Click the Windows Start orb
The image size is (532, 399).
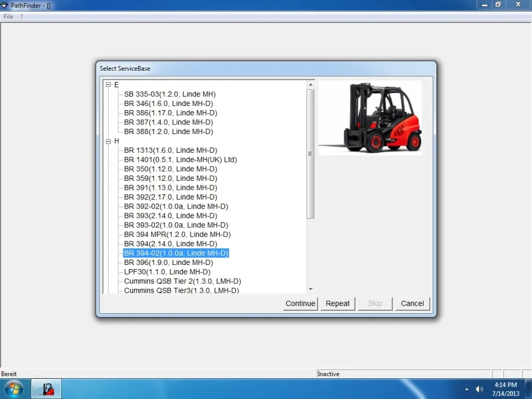click(x=13, y=388)
